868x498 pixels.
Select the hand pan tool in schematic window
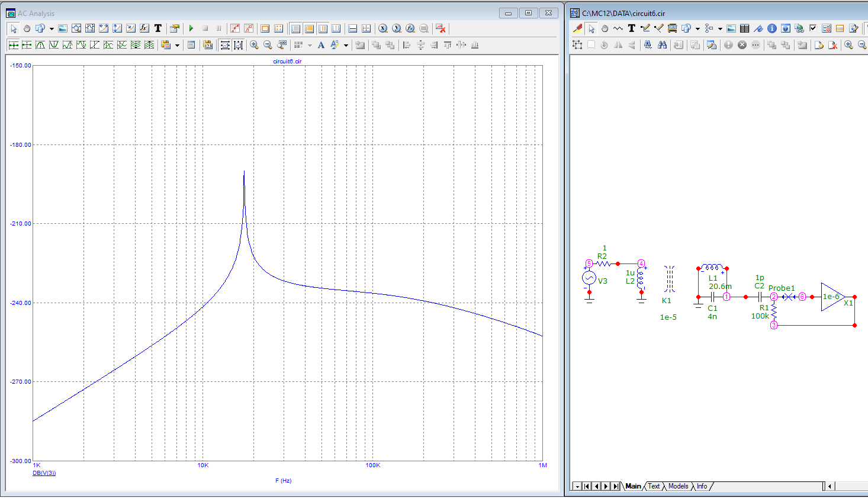click(x=605, y=28)
